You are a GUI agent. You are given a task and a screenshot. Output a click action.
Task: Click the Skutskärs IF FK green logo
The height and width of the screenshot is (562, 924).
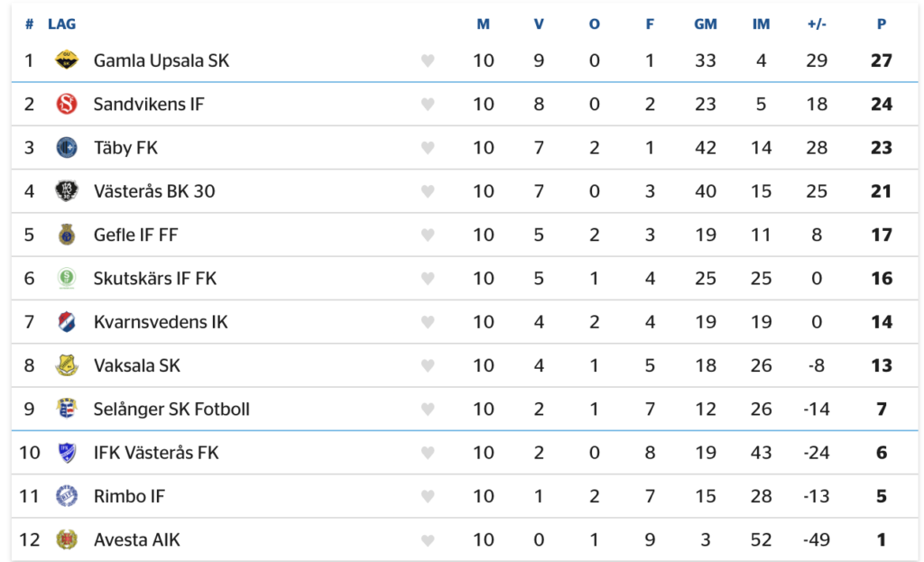click(67, 278)
